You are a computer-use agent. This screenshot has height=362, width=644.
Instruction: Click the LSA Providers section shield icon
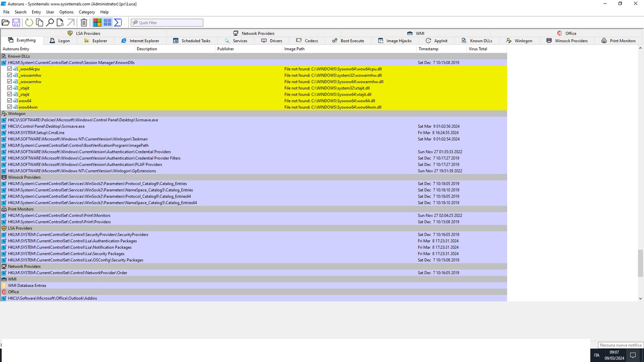(x=5, y=228)
